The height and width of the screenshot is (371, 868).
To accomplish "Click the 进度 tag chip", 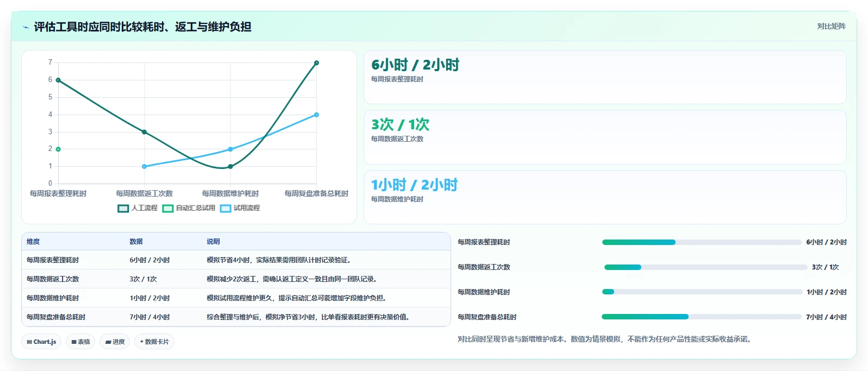I will click(115, 342).
